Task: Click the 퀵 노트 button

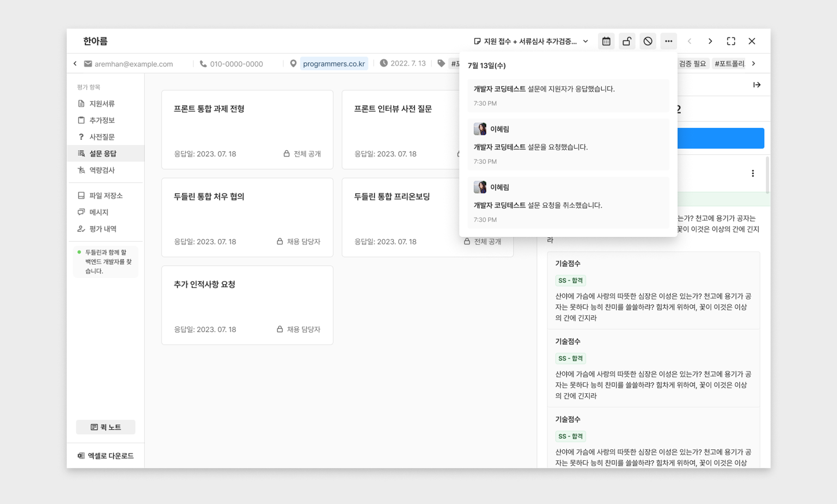Action: (105, 427)
